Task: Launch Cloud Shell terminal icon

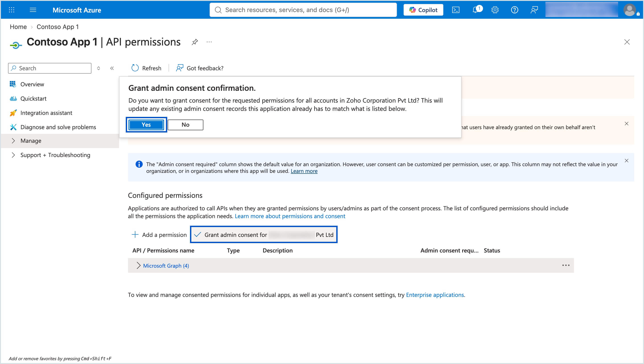Action: coord(456,10)
